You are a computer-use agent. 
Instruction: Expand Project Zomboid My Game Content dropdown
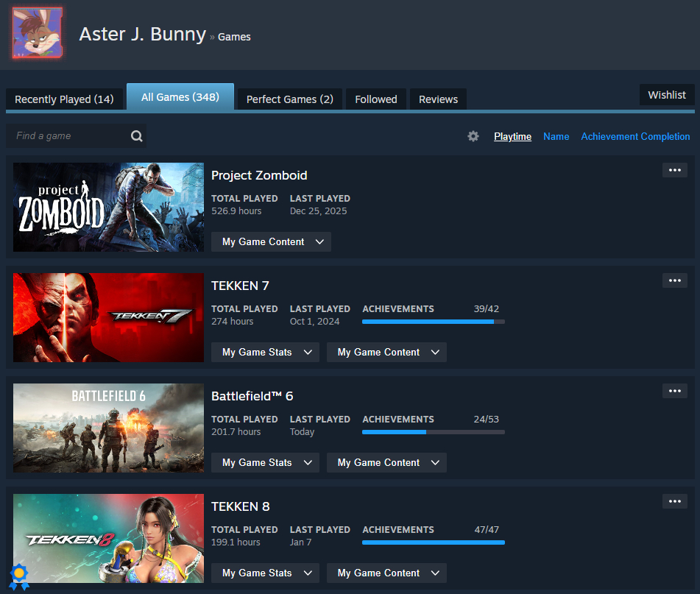(271, 242)
